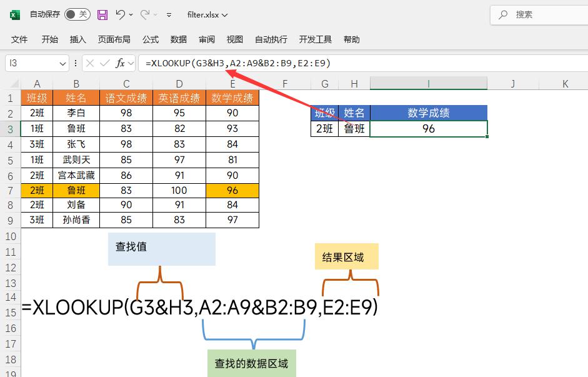Image resolution: width=588 pixels, height=377 pixels.
Task: Click the orange 数学成绩 header in column E
Action: 232,98
